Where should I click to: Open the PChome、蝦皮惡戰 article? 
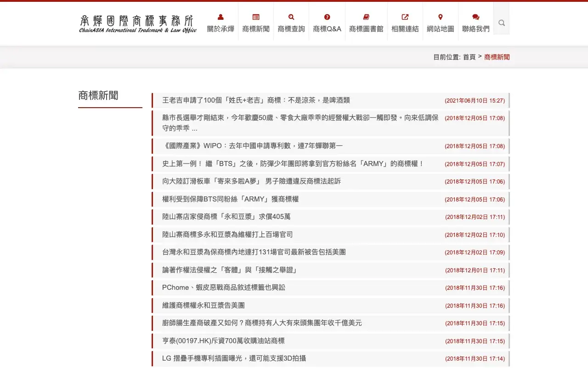[x=224, y=287]
